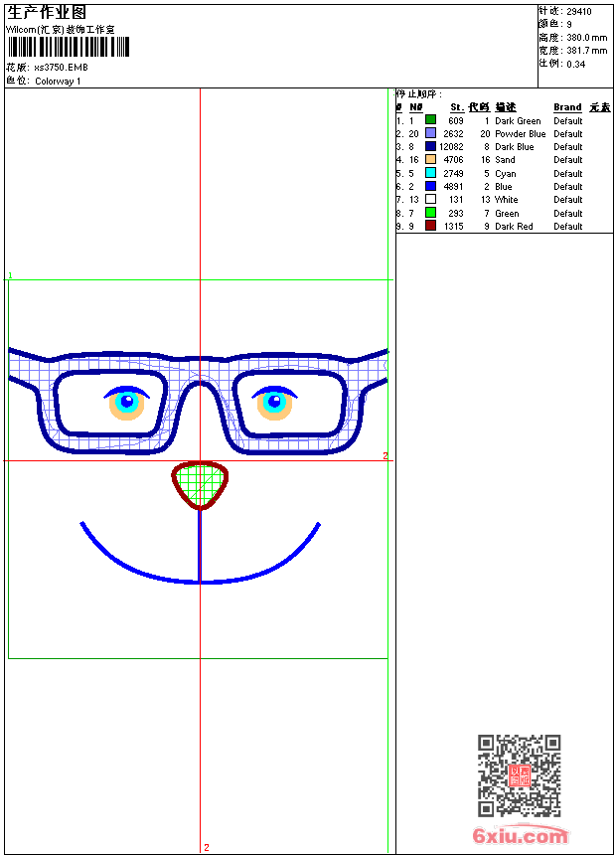Choose the Sand color swatch
Screen dimensions: 616x855
pyautogui.click(x=430, y=159)
